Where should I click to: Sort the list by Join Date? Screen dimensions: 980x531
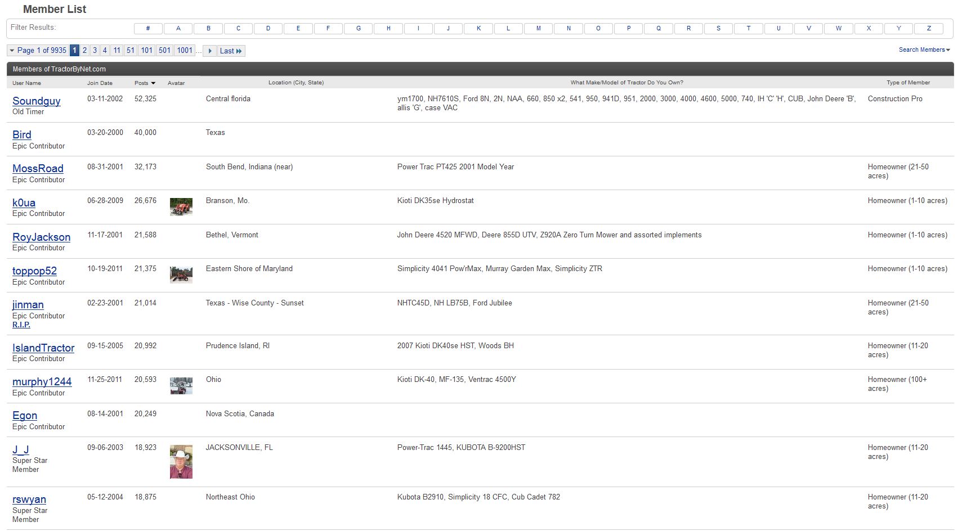click(100, 83)
